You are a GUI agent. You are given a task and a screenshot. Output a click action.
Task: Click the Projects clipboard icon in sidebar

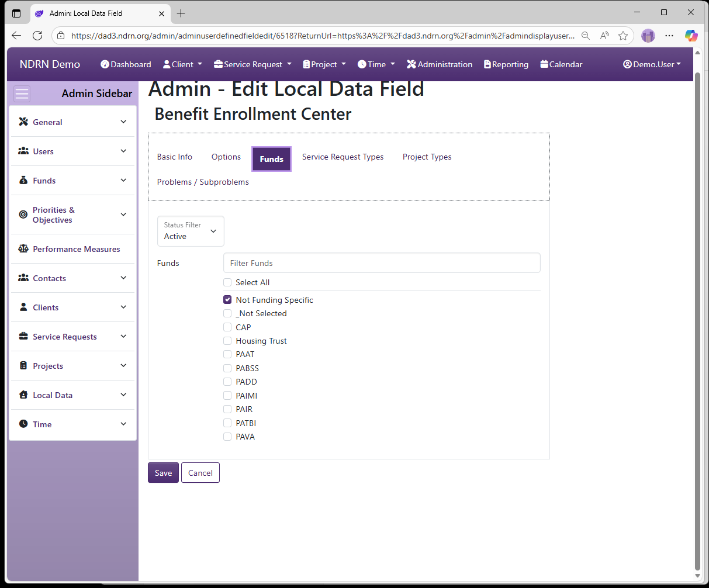tap(23, 365)
